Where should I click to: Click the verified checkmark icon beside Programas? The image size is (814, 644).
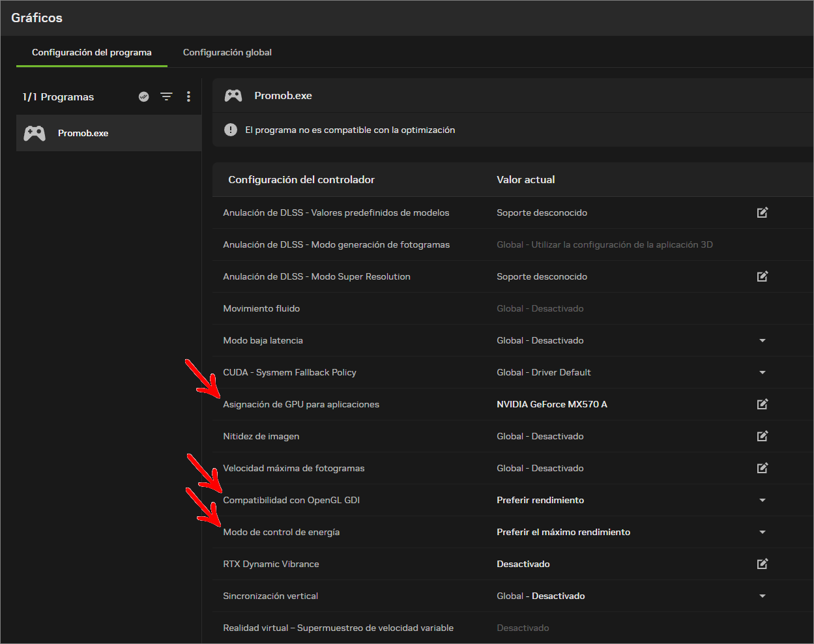pyautogui.click(x=144, y=96)
